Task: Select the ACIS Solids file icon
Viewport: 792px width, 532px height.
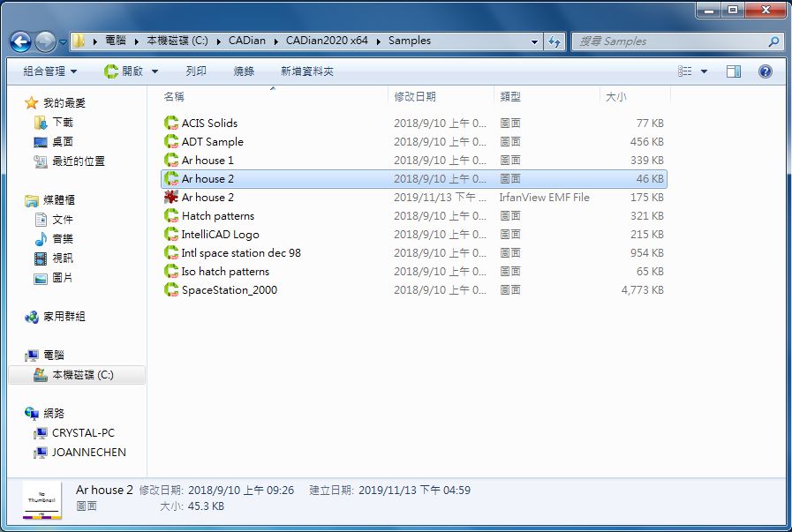Action: [171, 123]
